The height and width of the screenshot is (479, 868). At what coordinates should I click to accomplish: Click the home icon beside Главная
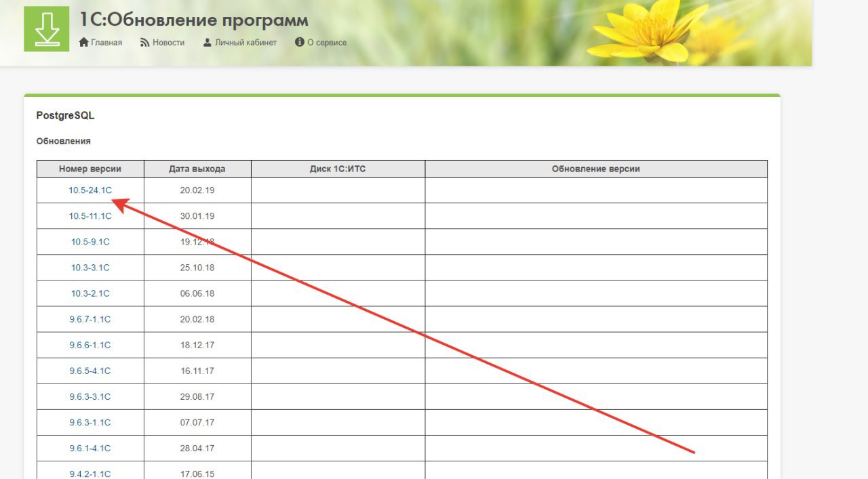84,42
